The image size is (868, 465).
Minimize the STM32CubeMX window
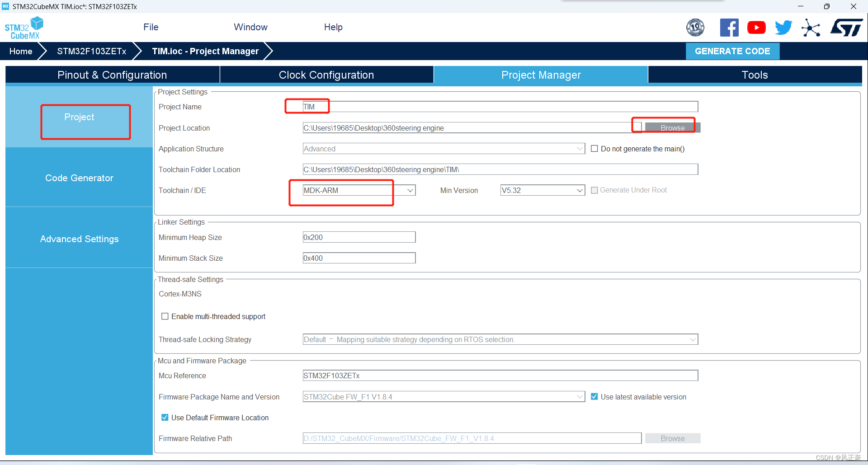800,6
